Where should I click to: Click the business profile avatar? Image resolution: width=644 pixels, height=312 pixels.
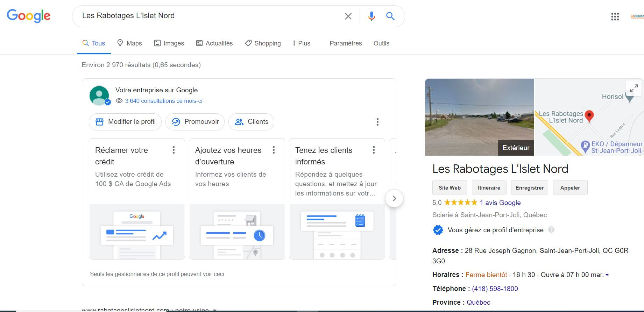click(x=99, y=95)
